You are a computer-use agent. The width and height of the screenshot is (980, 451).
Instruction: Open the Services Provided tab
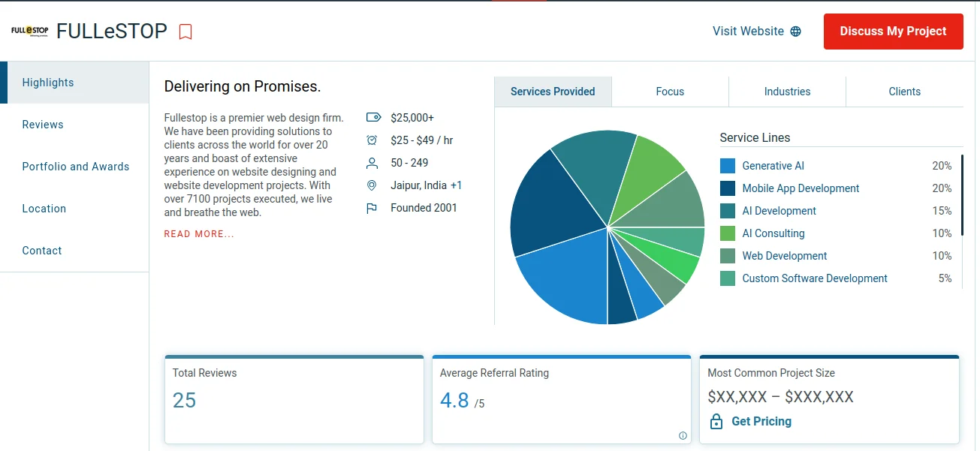pyautogui.click(x=553, y=92)
